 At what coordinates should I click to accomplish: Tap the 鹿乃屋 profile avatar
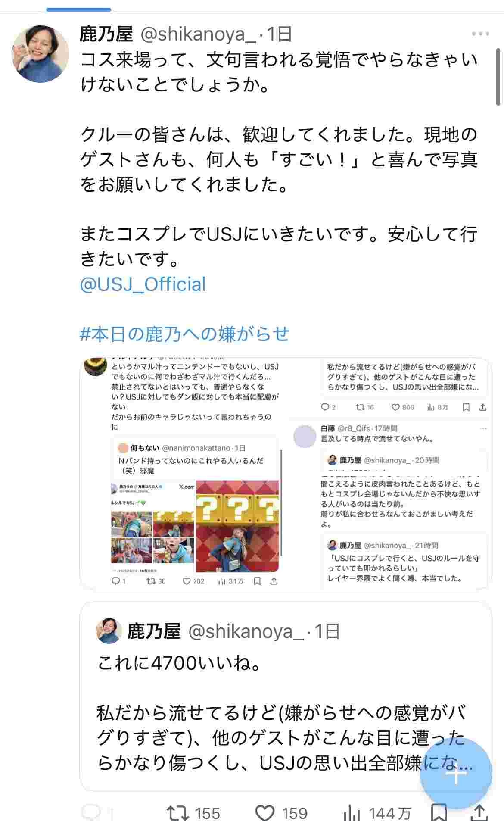pos(40,53)
